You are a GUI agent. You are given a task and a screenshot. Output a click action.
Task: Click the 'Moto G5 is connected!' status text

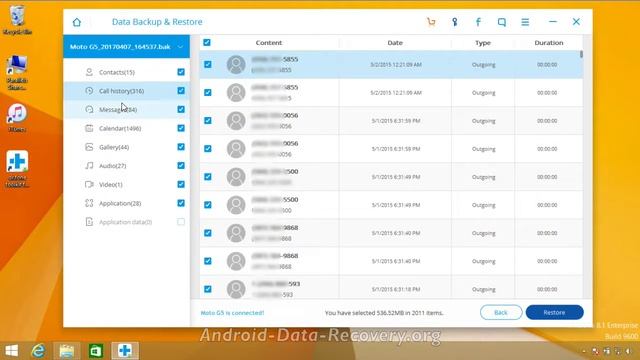232,313
